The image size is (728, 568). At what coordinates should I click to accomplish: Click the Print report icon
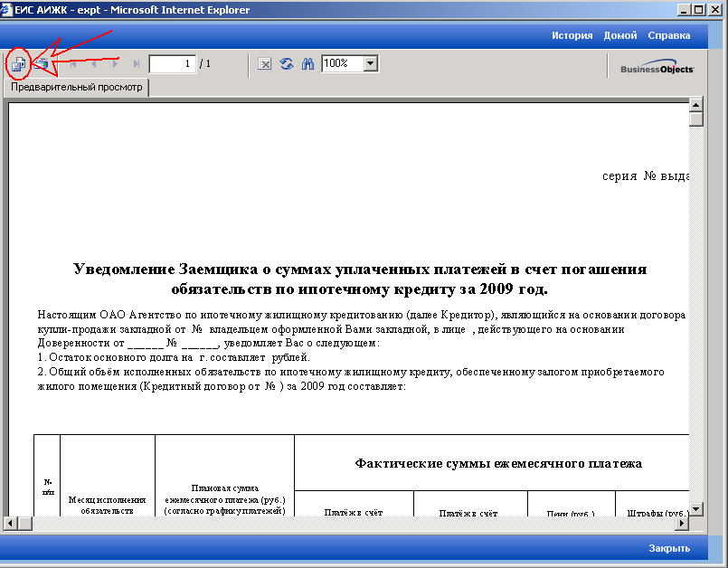coord(41,63)
